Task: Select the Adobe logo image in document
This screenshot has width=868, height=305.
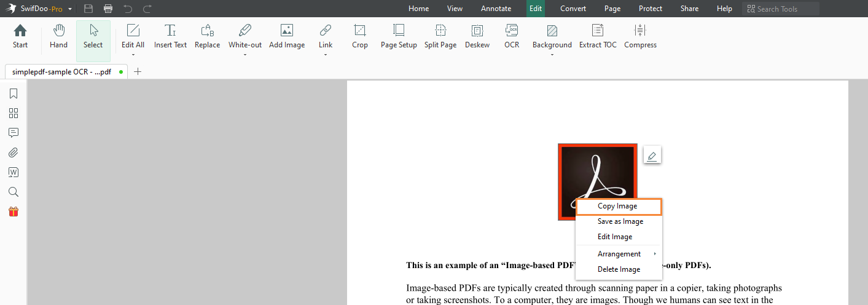Action: coord(597,182)
